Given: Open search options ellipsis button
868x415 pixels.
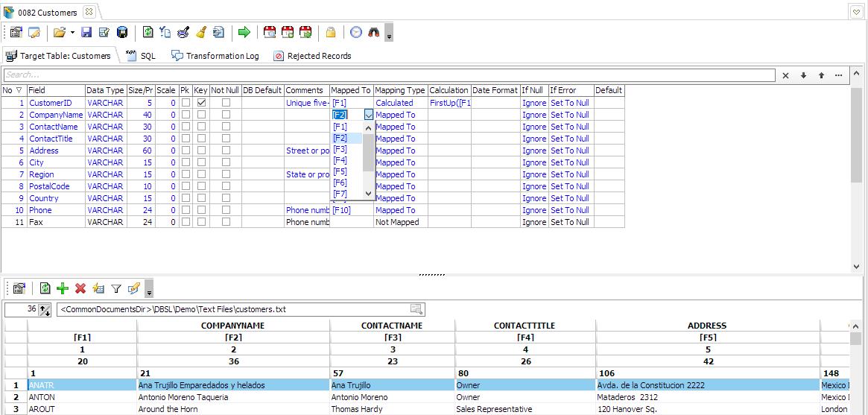Looking at the screenshot, I should click(839, 76).
